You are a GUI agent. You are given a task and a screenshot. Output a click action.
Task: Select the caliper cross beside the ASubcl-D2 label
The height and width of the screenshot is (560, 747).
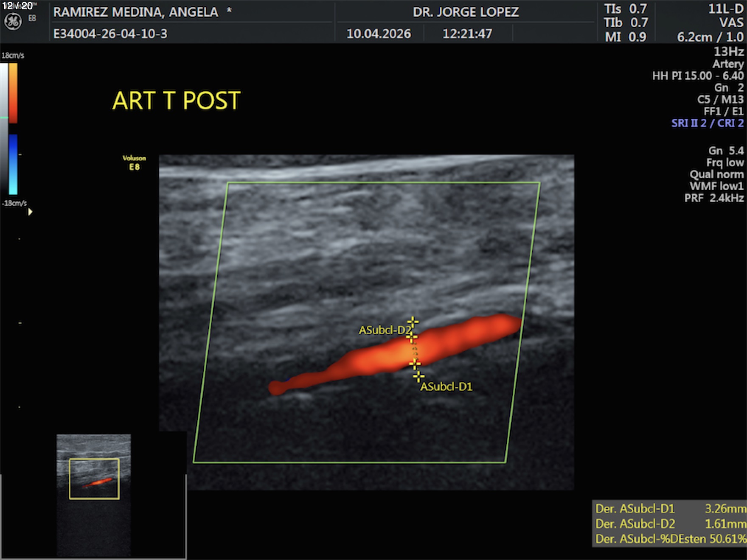[x=411, y=337]
